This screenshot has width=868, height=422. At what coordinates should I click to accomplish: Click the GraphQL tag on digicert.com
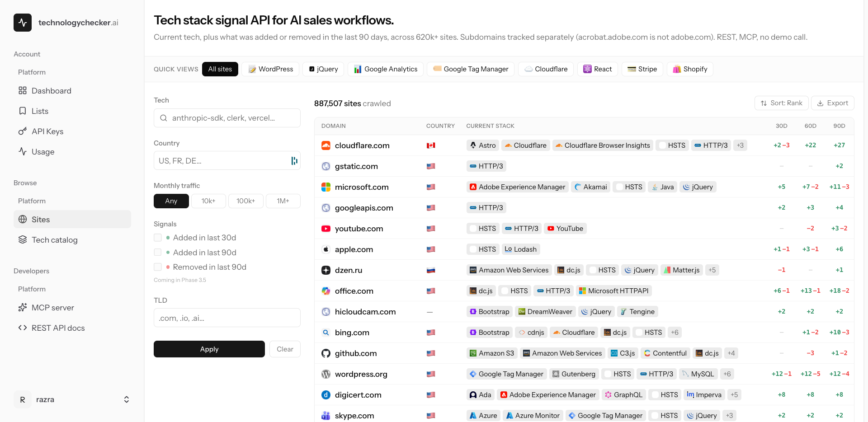coord(624,395)
